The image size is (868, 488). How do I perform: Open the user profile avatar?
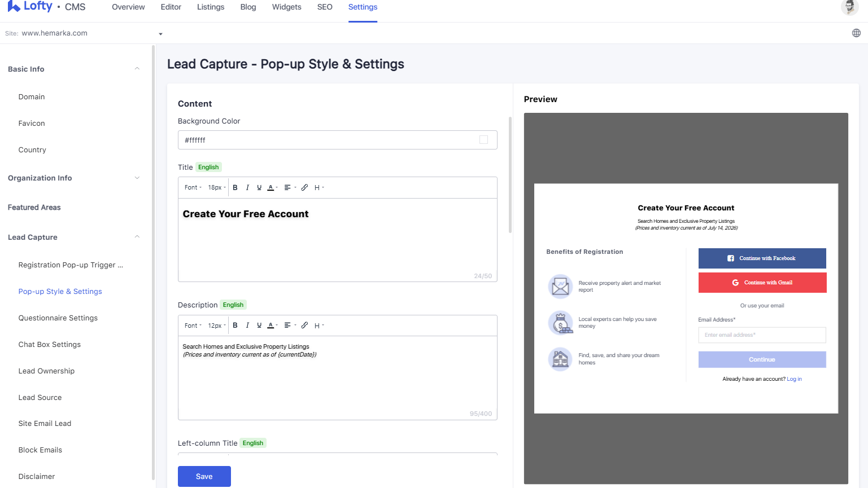tap(849, 7)
